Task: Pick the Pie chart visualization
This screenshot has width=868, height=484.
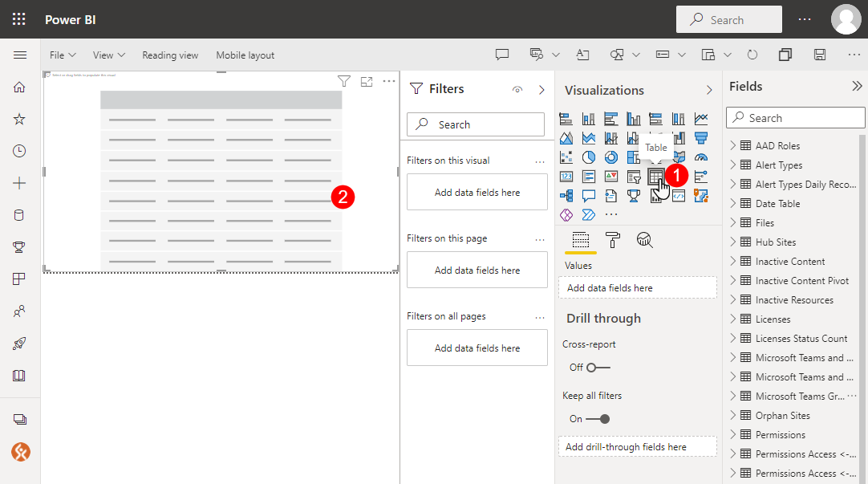Action: click(589, 157)
